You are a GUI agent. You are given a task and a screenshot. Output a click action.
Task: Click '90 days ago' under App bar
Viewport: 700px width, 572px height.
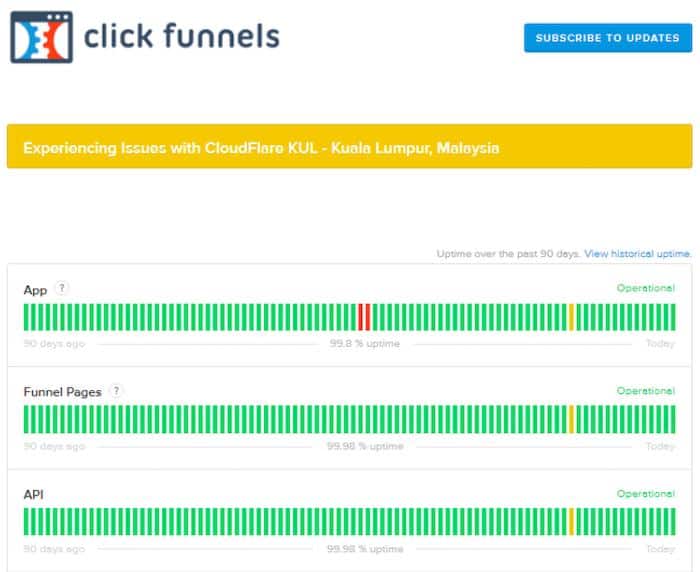[54, 344]
